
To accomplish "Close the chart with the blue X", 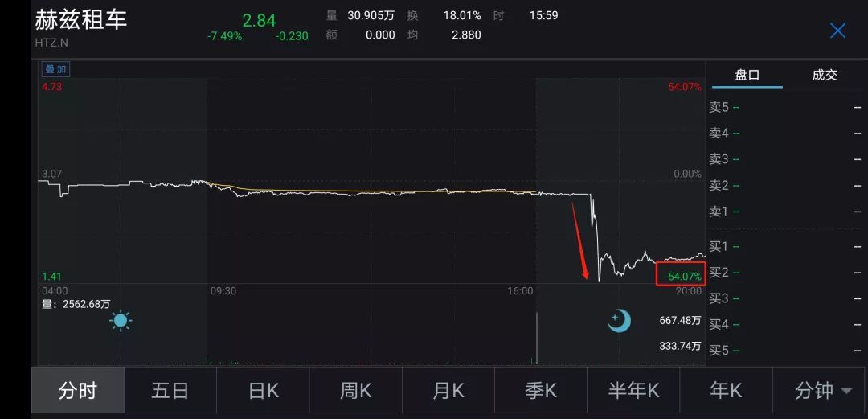I will (x=837, y=31).
